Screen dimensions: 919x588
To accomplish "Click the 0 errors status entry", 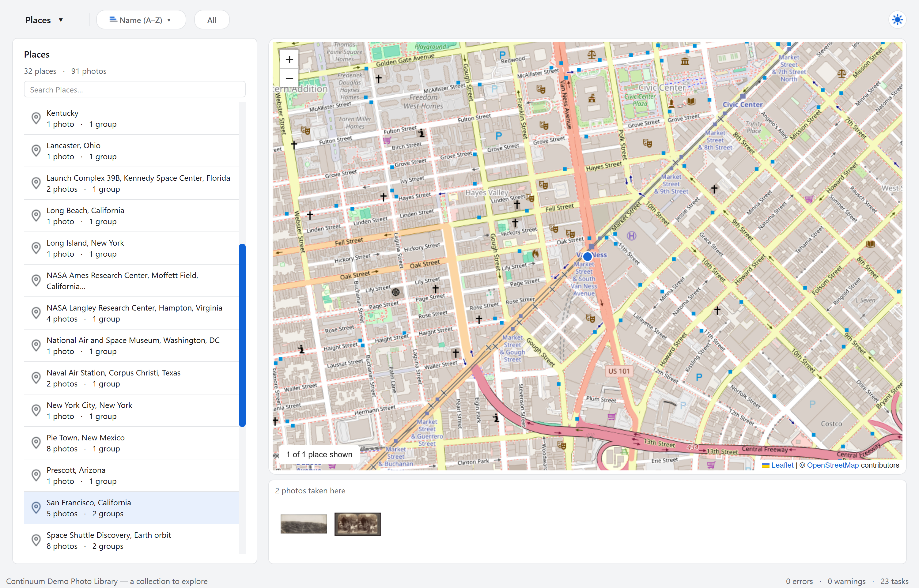I will [800, 581].
